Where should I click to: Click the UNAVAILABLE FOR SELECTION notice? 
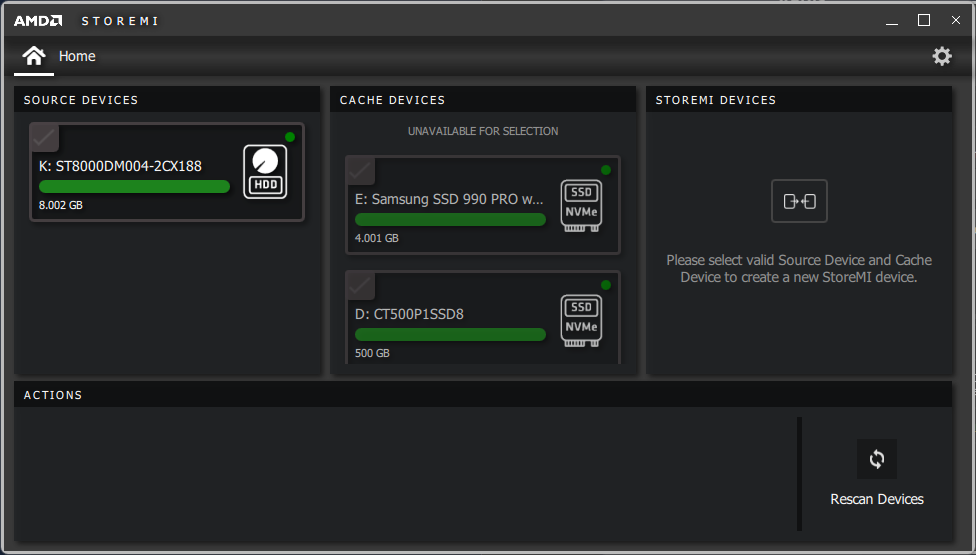pos(483,131)
